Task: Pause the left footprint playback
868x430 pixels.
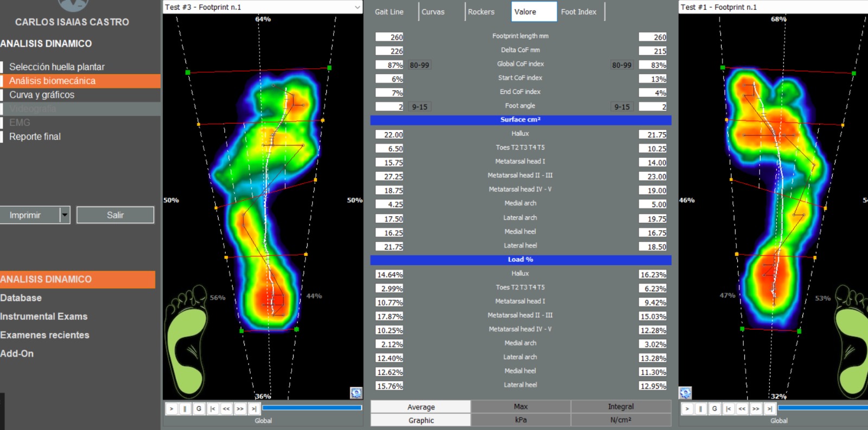Action: [185, 409]
